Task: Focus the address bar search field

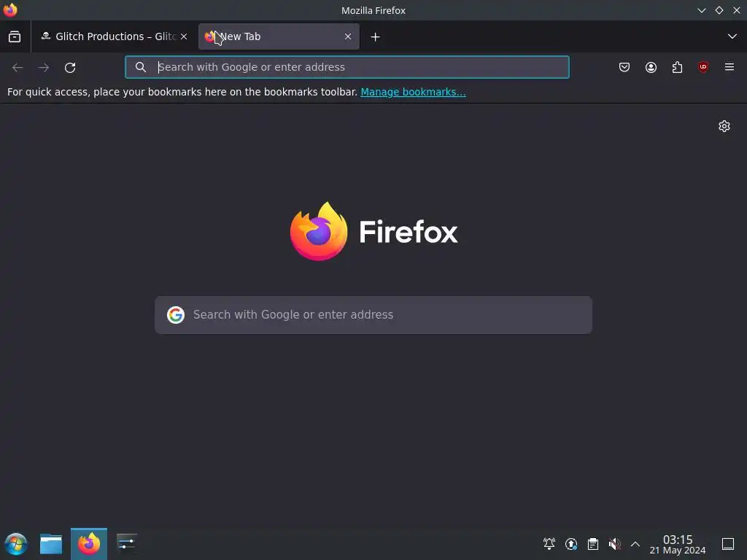Action: pos(347,67)
